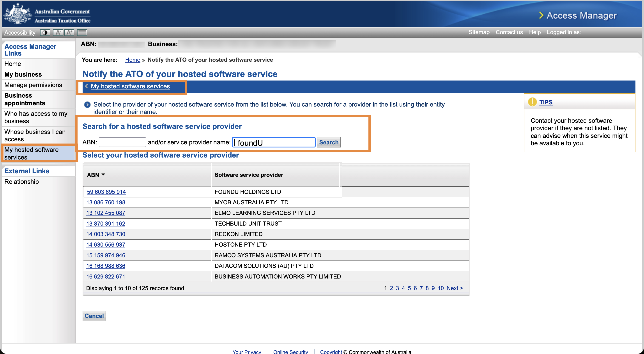Image resolution: width=644 pixels, height=354 pixels.
Task: Go to results page 8
Action: [427, 288]
